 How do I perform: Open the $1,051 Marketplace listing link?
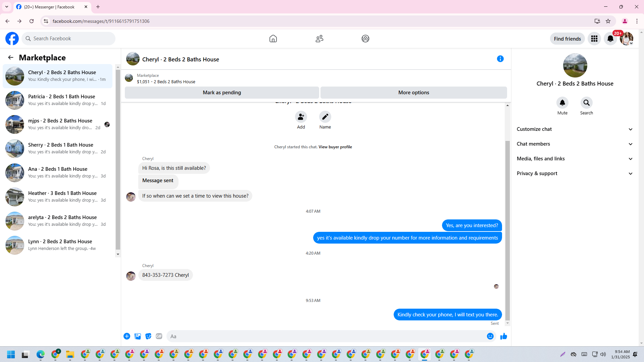pos(166,82)
